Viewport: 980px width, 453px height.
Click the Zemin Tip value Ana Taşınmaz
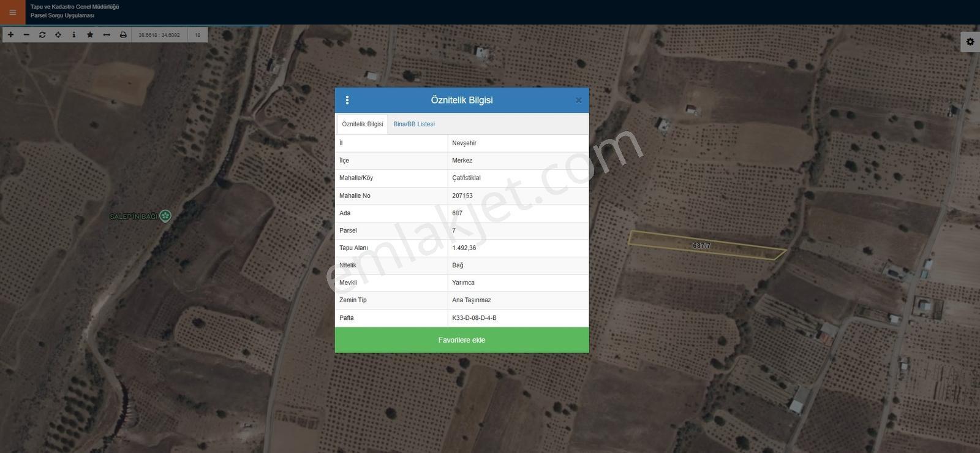click(x=472, y=300)
